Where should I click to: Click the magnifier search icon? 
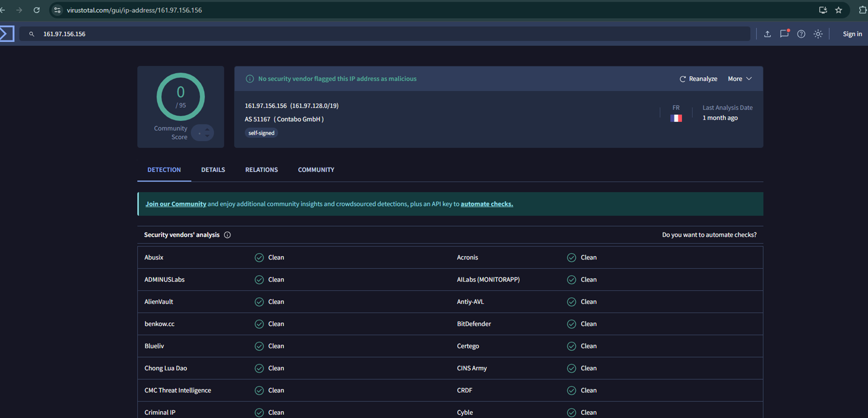pos(32,34)
